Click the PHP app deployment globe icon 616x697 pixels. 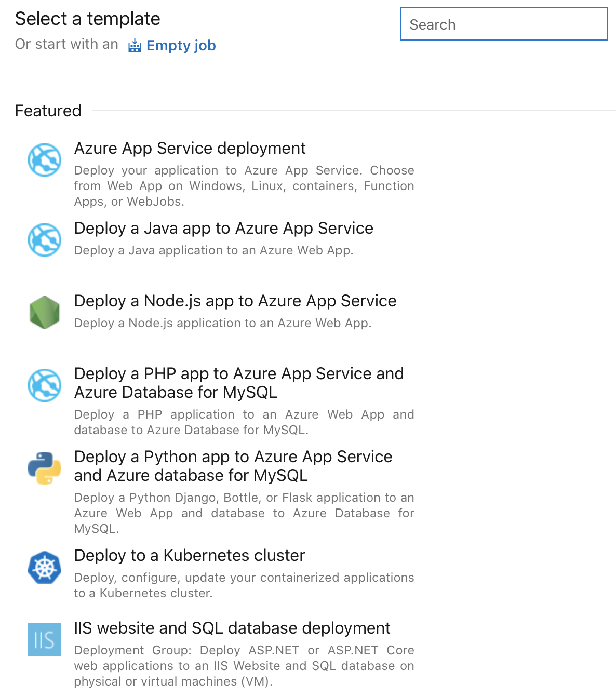point(45,385)
